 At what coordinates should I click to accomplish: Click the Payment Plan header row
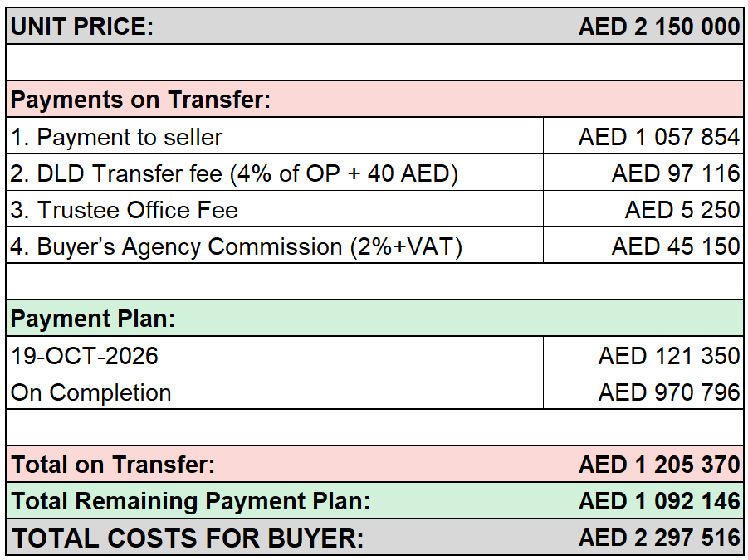coord(374,319)
